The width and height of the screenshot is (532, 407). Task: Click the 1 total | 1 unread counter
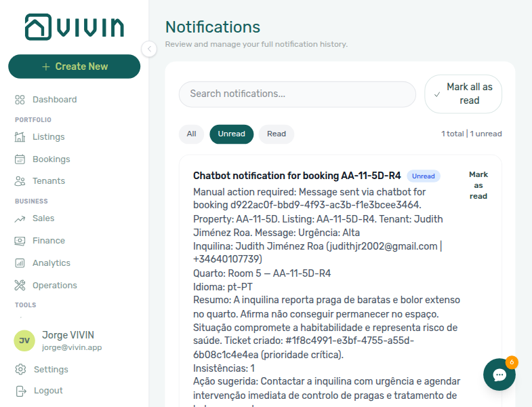pyautogui.click(x=471, y=134)
